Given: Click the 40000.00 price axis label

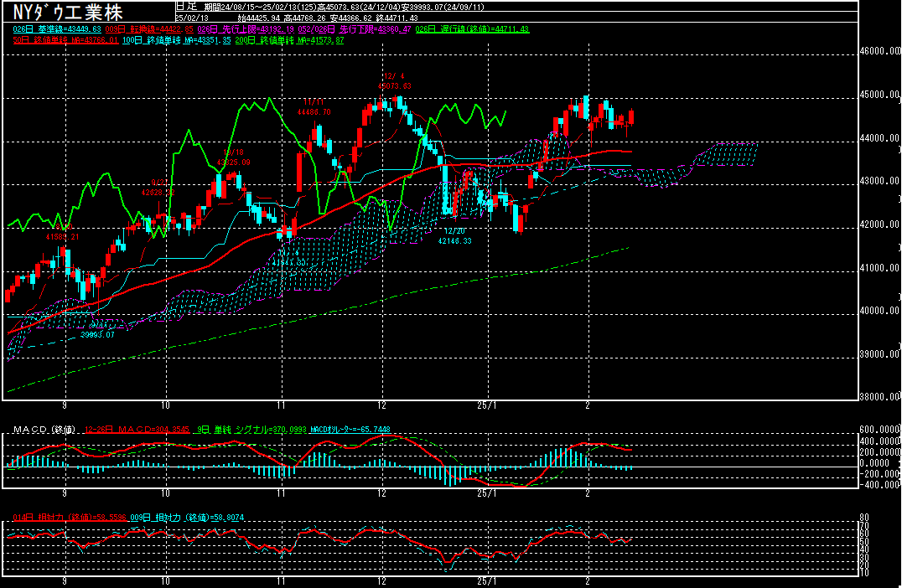Looking at the screenshot, I should [x=879, y=311].
